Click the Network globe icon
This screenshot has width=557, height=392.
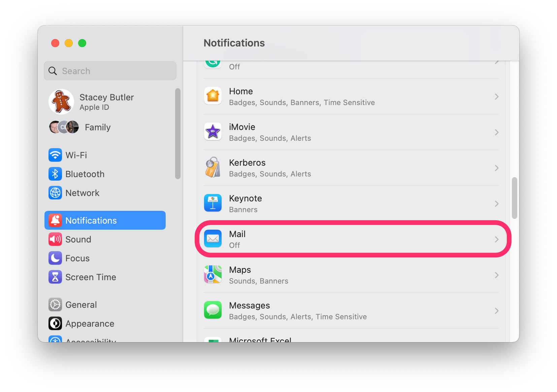[x=55, y=193]
